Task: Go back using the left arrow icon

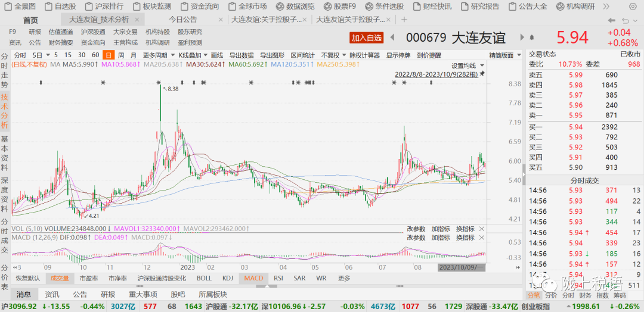Action: pos(612,20)
